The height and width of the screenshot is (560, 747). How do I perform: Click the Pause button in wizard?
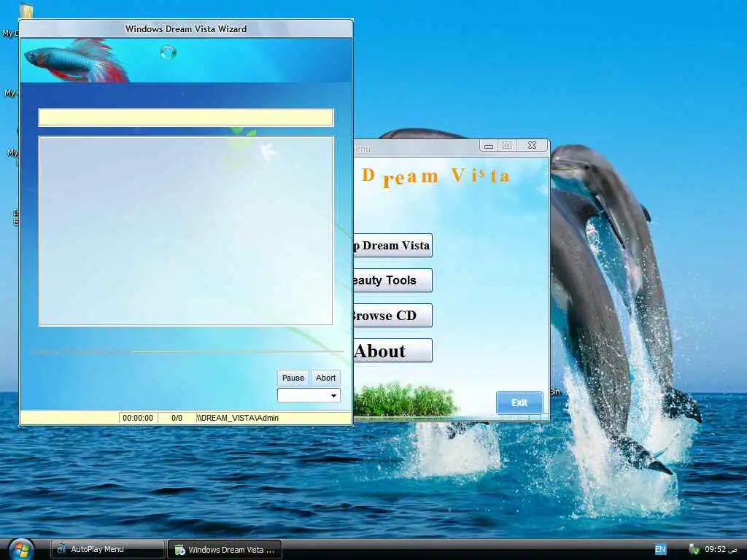pyautogui.click(x=293, y=378)
